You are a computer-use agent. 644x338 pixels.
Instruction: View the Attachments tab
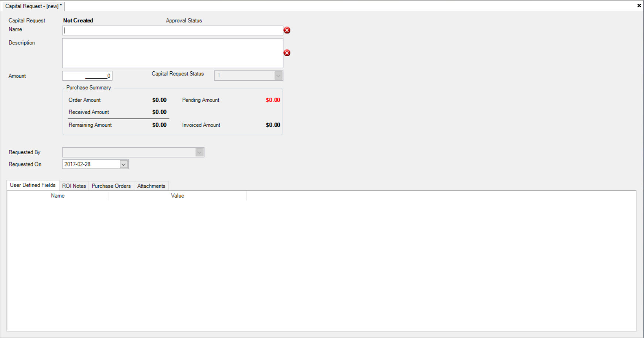coord(151,186)
